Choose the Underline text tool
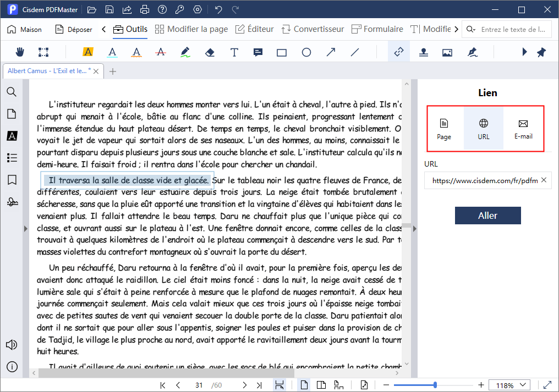 tap(112, 52)
